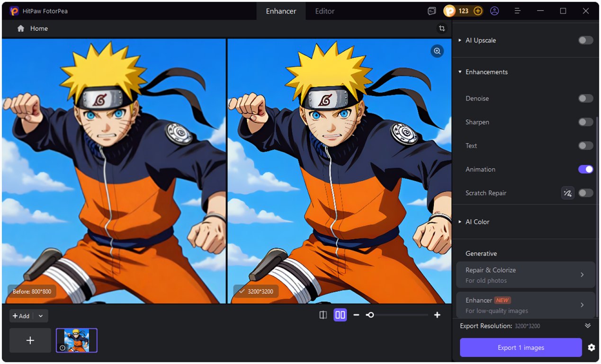The height and width of the screenshot is (364, 601).
Task: Disable the Animation switch
Action: tap(586, 169)
